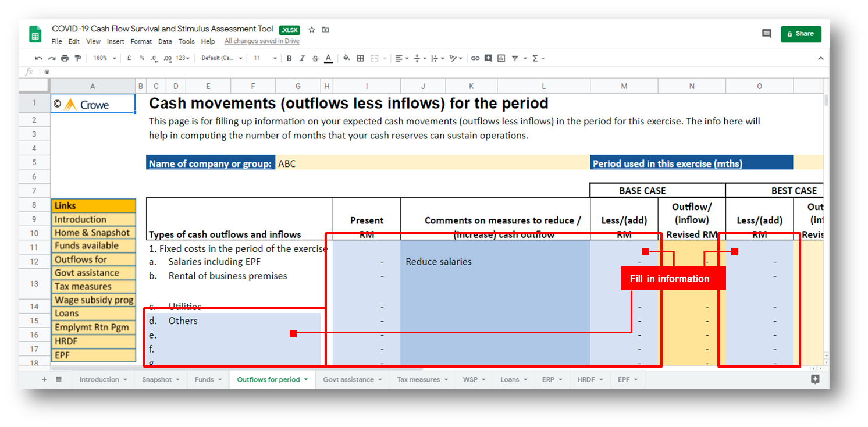868x427 pixels.
Task: Select the paint format tool
Action: [x=77, y=58]
